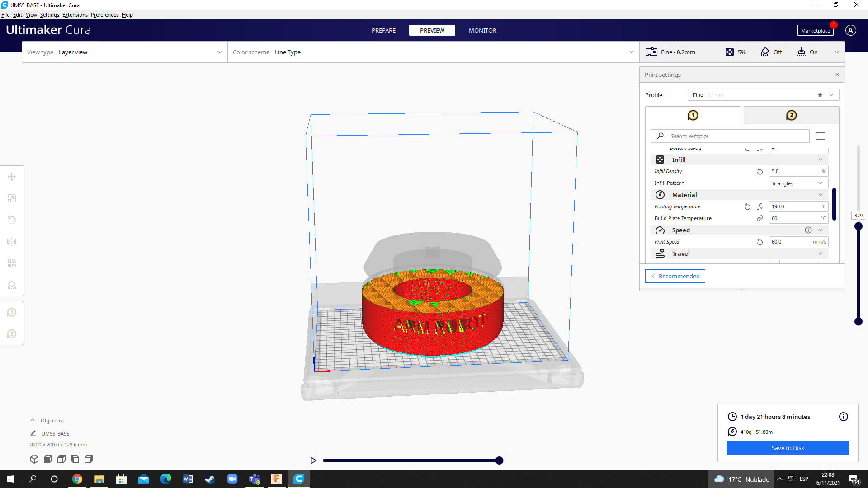This screenshot has height=488, width=868.
Task: Open Google Chrome from the taskbar
Action: pos(77,479)
